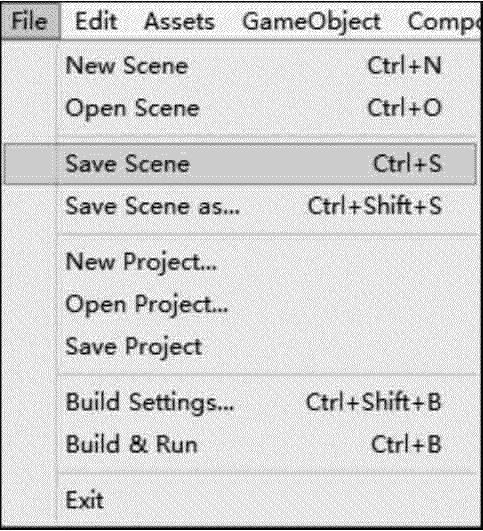This screenshot has width=483, height=531.
Task: Open the Component menu
Action: pos(445,22)
